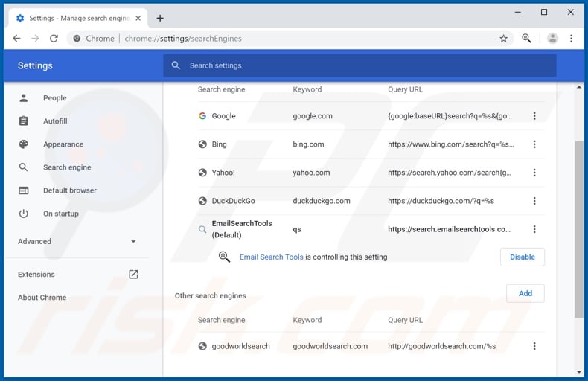Screen dimensions: 588x381
Task: Open more actions for Google search engine
Action: click(534, 116)
